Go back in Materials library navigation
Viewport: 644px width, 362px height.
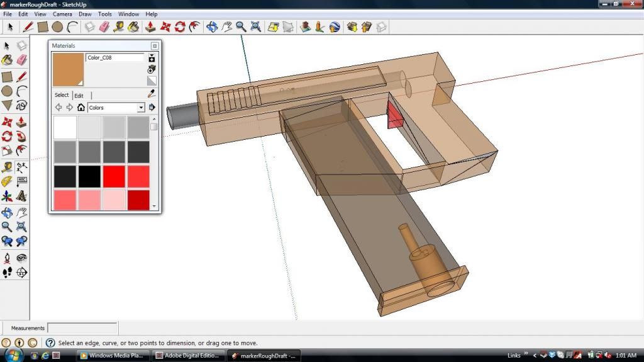[x=58, y=108]
